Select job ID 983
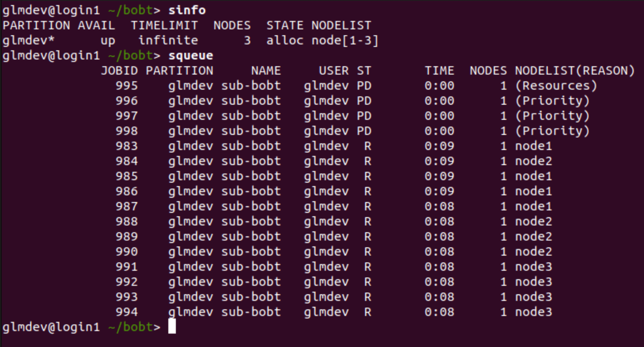Screen dimensions: 644x347 coord(127,146)
